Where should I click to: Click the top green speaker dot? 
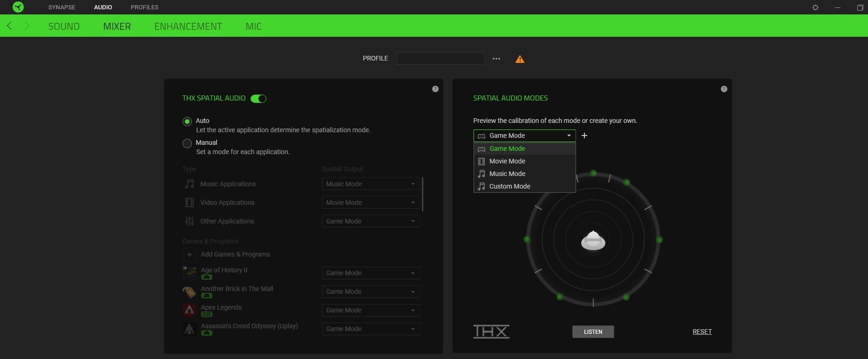coord(593,173)
